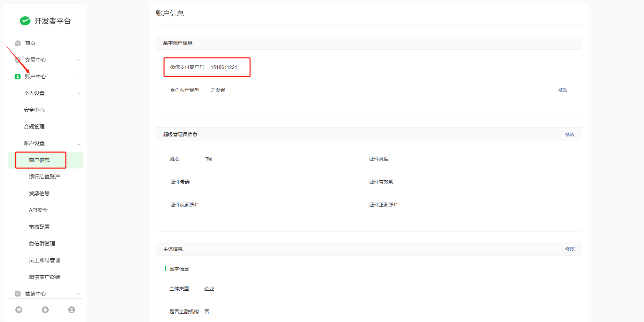Expand the 交易中心 chevron
The width and height of the screenshot is (644, 322).
[78, 60]
